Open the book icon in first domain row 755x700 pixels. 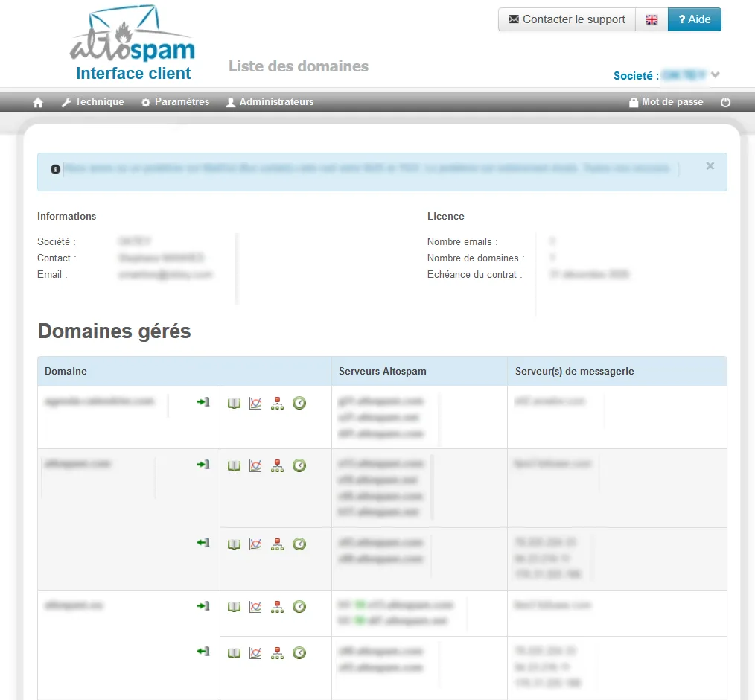pyautogui.click(x=234, y=404)
